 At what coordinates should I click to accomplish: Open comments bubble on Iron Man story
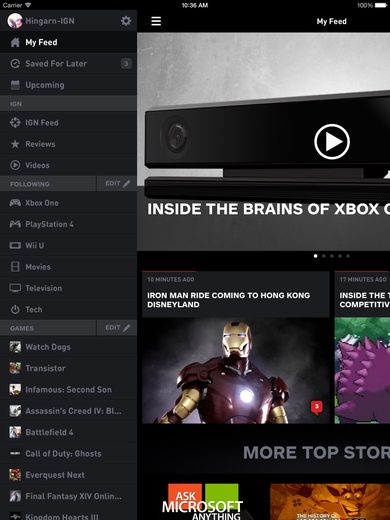tap(317, 407)
